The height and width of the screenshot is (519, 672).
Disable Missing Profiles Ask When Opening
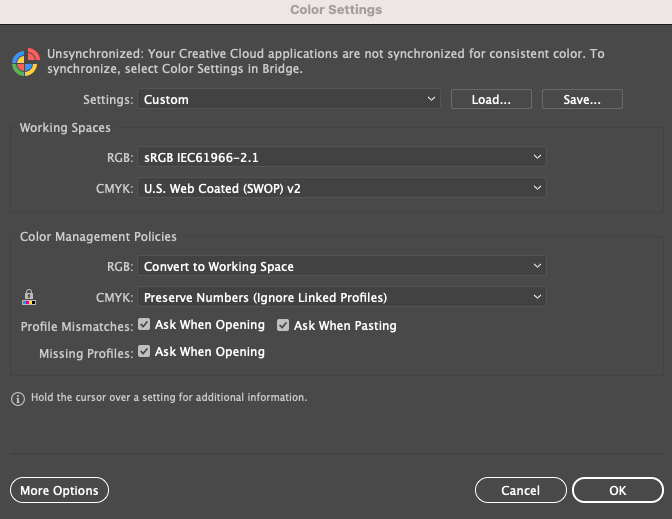pyautogui.click(x=144, y=351)
